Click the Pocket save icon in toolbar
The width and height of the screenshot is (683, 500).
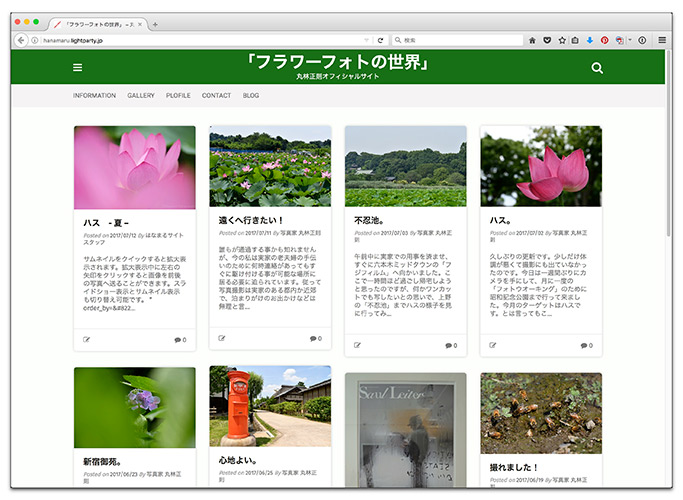547,41
